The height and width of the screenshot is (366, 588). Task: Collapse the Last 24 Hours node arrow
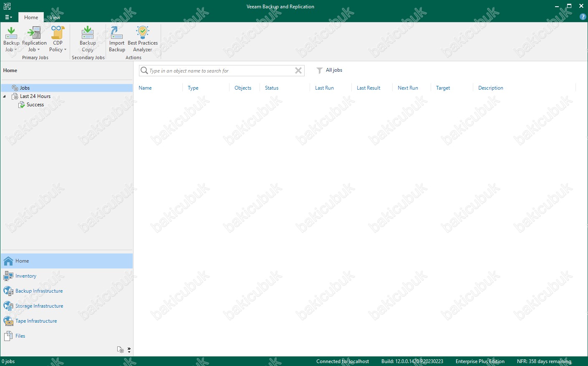[x=5, y=96]
